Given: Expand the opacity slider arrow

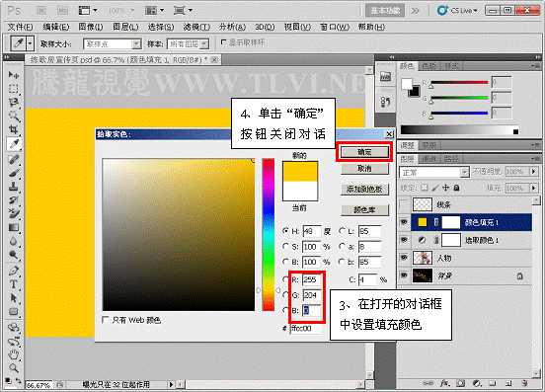Looking at the screenshot, I should 534,172.
